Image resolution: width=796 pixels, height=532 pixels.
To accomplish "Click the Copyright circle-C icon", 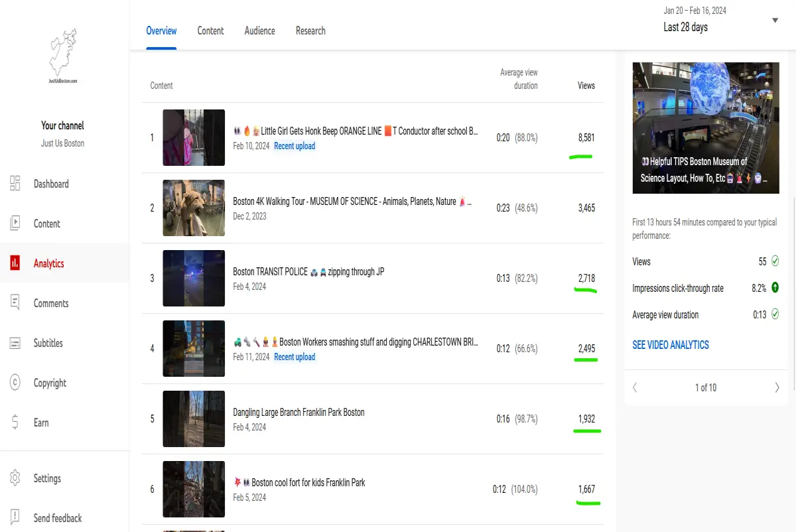I will point(15,383).
